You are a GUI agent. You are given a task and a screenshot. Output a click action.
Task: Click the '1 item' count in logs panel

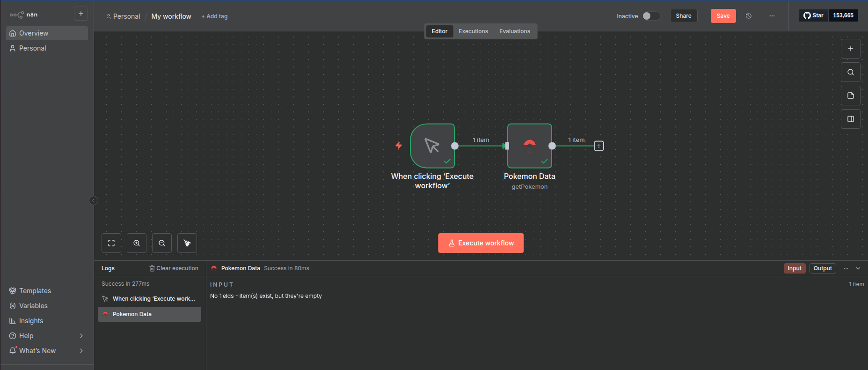point(856,284)
